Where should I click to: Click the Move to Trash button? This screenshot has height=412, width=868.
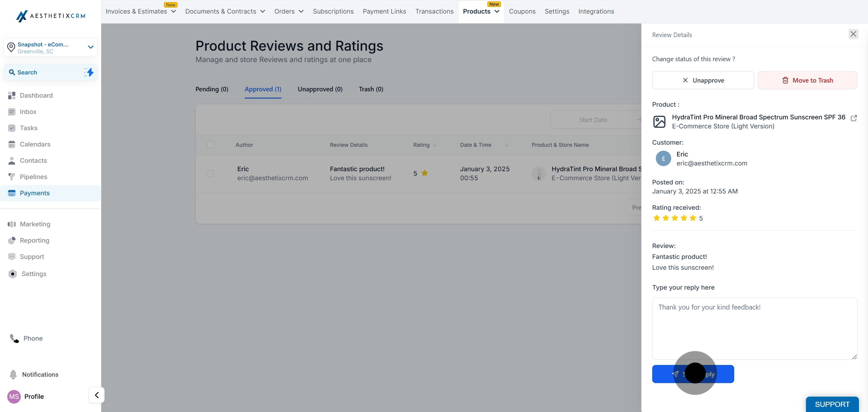807,80
